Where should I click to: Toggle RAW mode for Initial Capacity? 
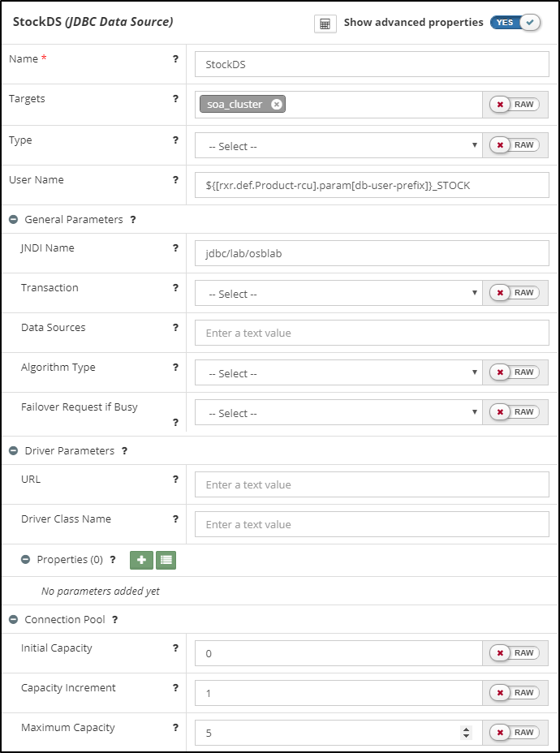coord(515,652)
